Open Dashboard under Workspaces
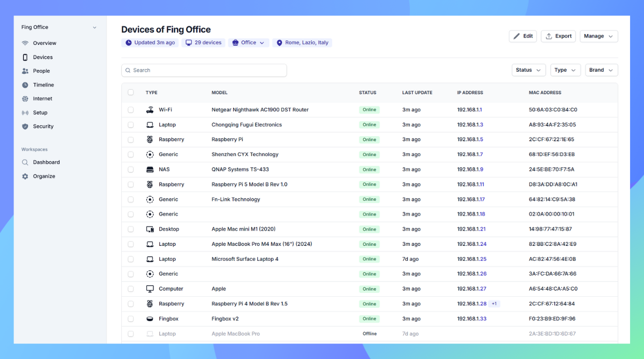 (x=46, y=163)
